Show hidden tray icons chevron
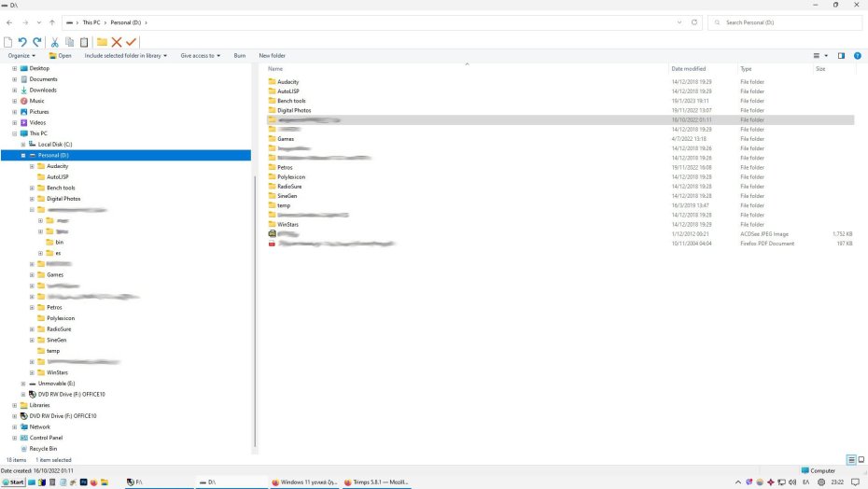 coord(738,482)
